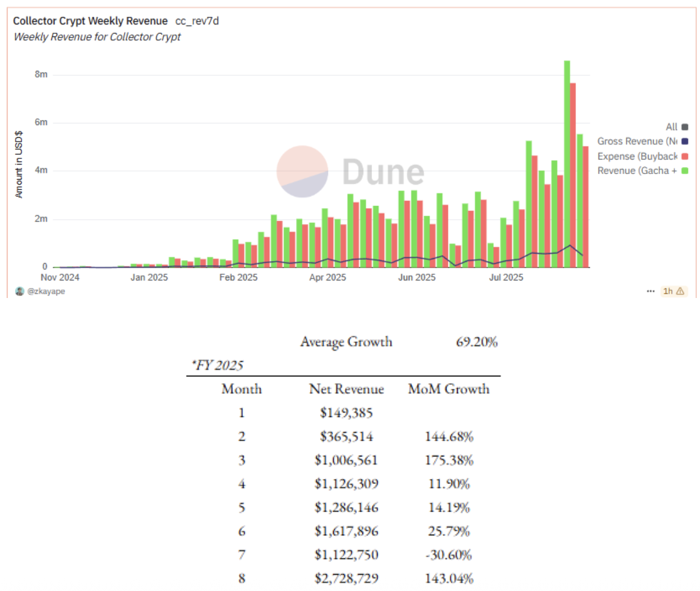Open the Collector Crypt Weekly Revenue title

click(x=90, y=21)
